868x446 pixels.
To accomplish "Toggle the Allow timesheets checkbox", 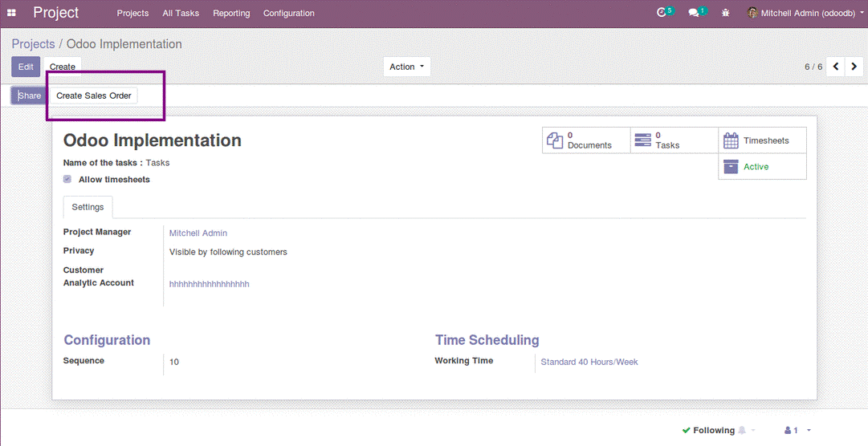I will click(x=67, y=180).
